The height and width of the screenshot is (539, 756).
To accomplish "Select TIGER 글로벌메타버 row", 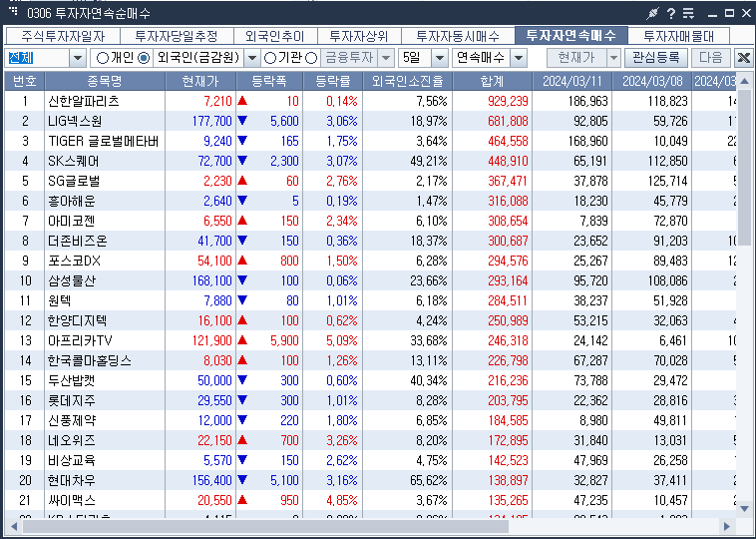I will point(103,141).
